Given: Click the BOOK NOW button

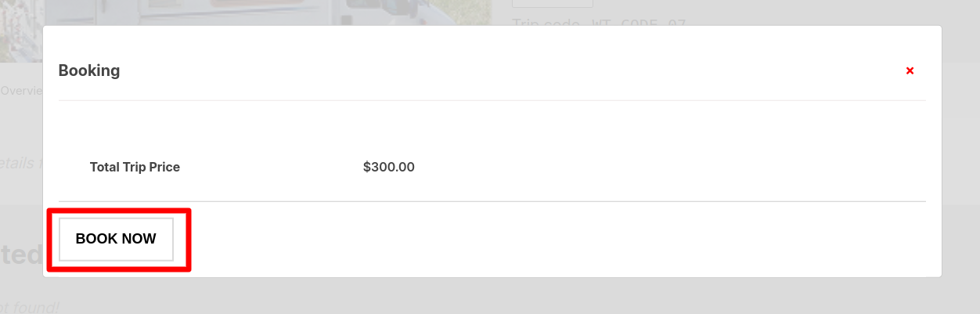Looking at the screenshot, I should click(x=116, y=239).
